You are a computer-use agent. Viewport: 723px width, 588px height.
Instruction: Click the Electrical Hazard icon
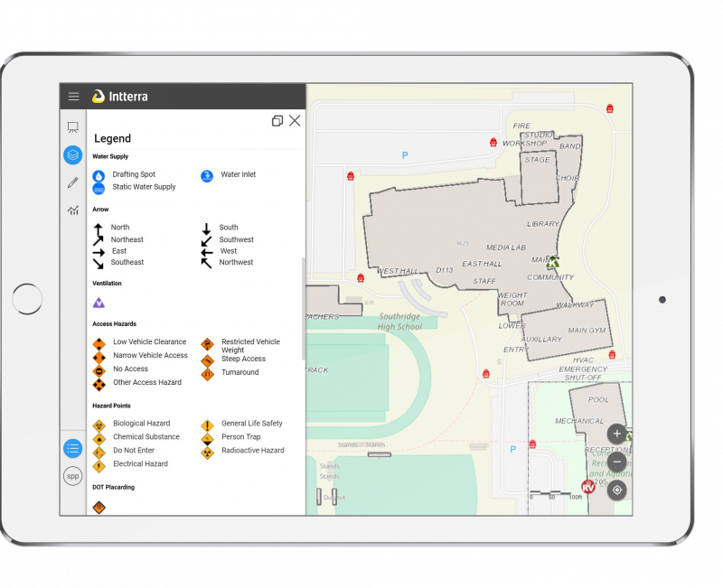99,466
